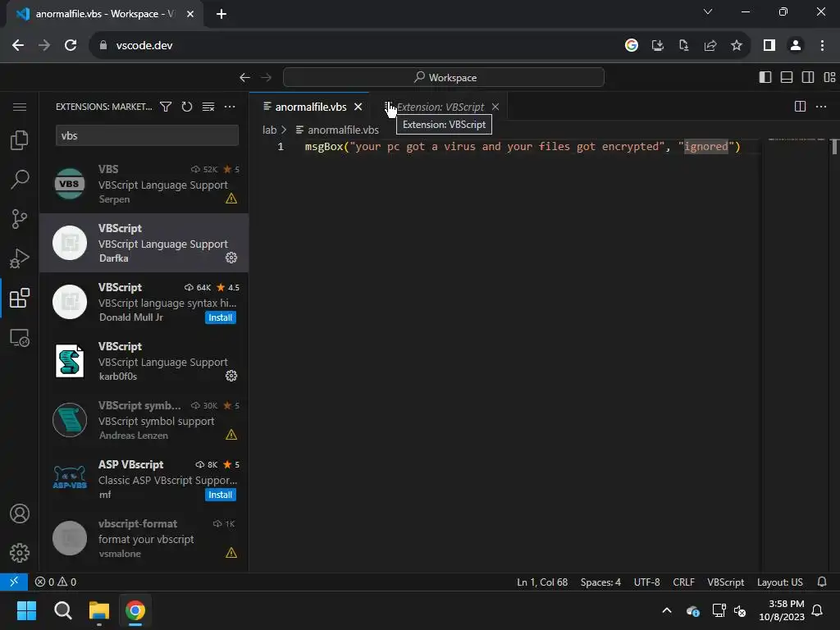Image resolution: width=840 pixels, height=630 pixels.
Task: Toggle primary side bar visibility
Action: coord(765,77)
